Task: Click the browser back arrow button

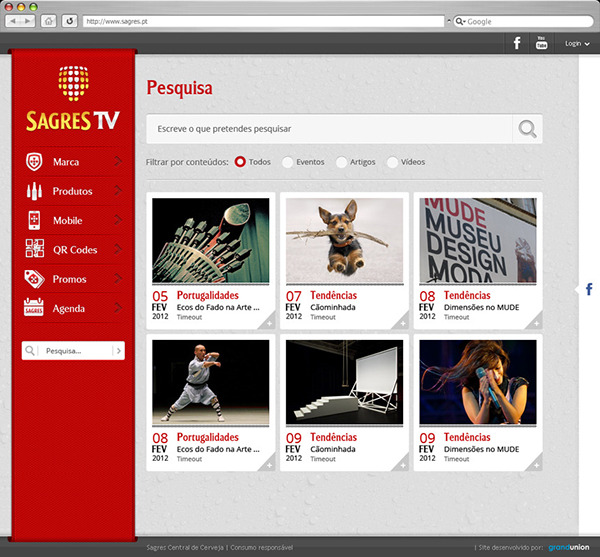Action: (13, 21)
